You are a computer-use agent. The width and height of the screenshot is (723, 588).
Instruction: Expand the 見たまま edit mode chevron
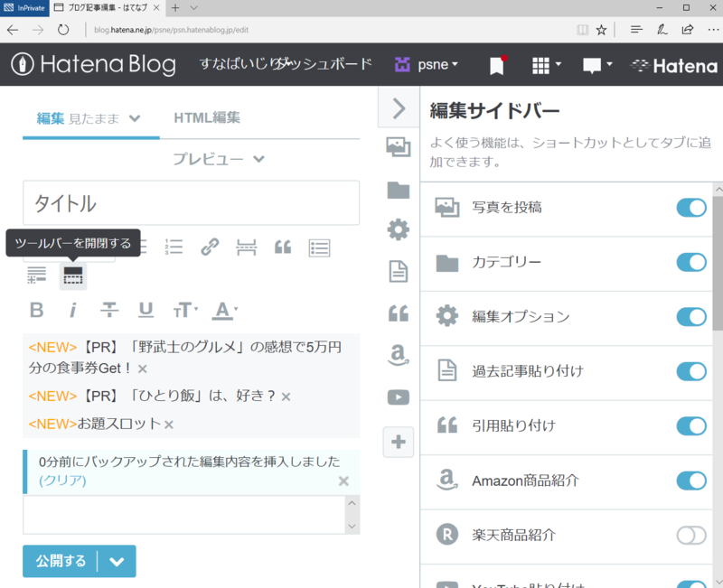[135, 118]
